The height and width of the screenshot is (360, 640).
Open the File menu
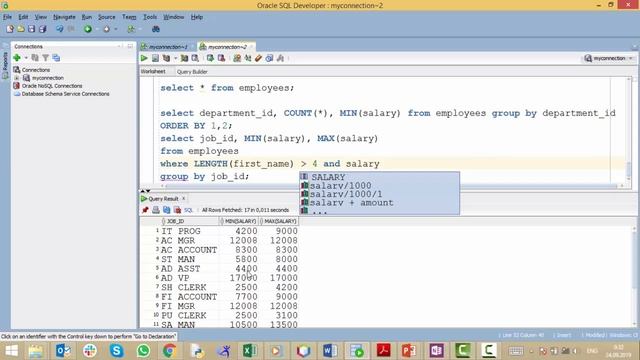tap(7, 17)
